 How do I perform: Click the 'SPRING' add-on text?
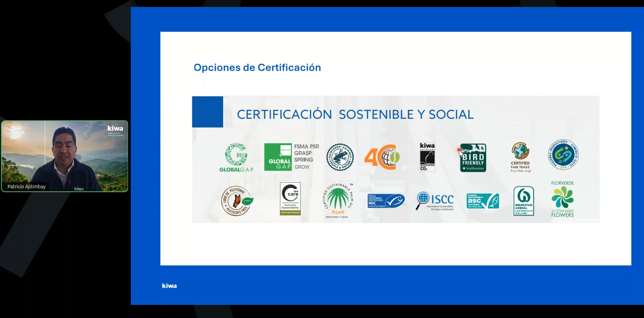304,160
